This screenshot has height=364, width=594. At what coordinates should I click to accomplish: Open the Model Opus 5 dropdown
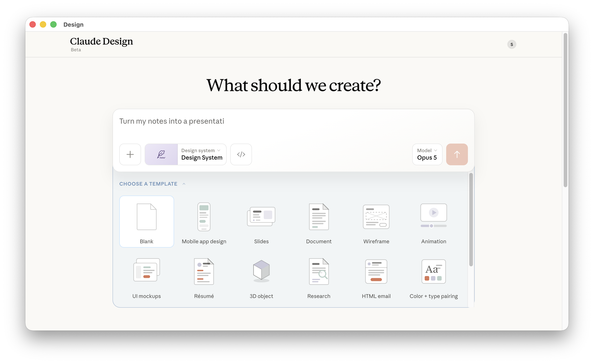pos(427,154)
